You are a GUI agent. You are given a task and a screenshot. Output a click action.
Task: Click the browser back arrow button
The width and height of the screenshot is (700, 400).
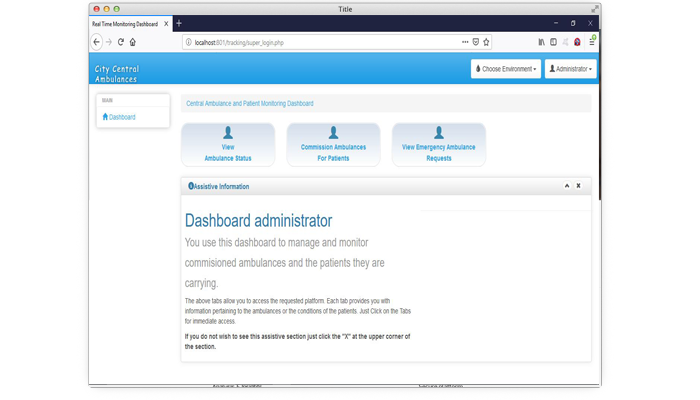(x=97, y=42)
